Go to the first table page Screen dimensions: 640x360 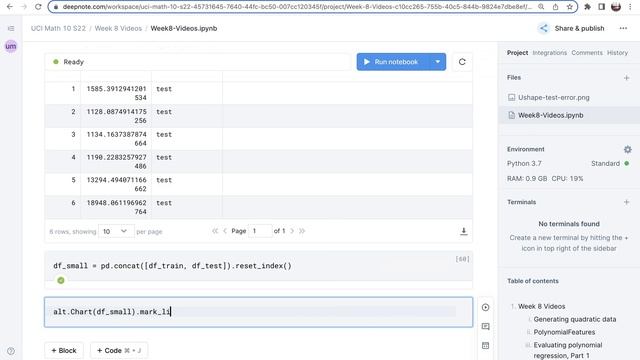pos(215,231)
